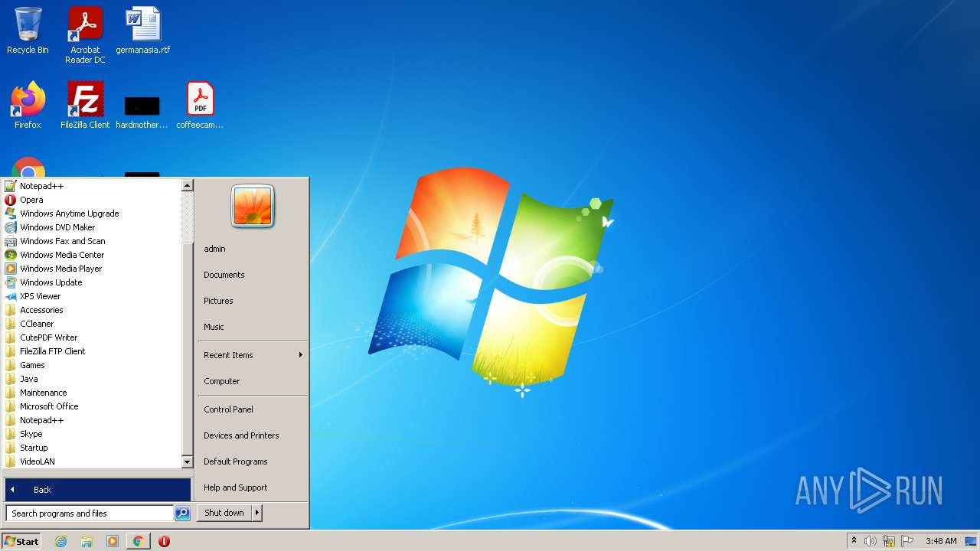Open Windows Anytime Upgrade

[x=92, y=214]
